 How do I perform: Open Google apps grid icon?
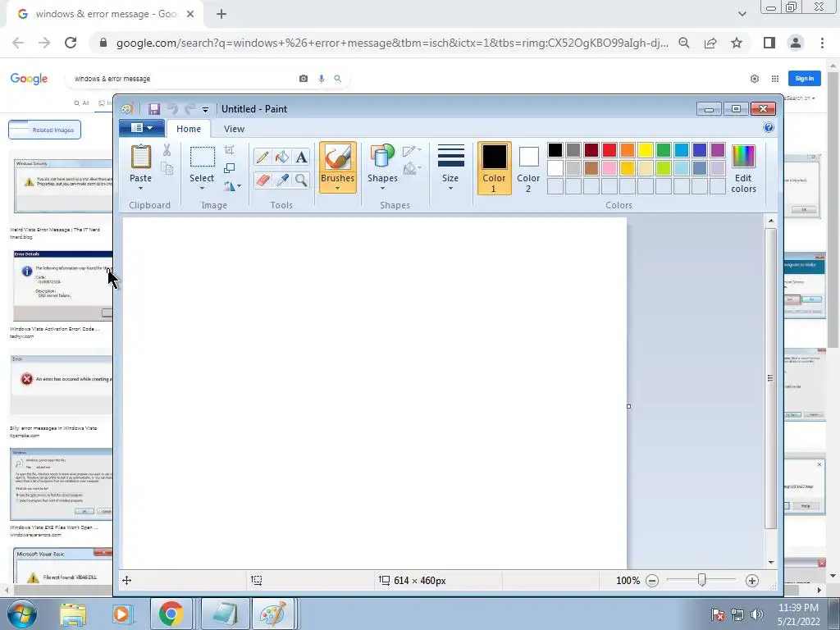tap(774, 79)
